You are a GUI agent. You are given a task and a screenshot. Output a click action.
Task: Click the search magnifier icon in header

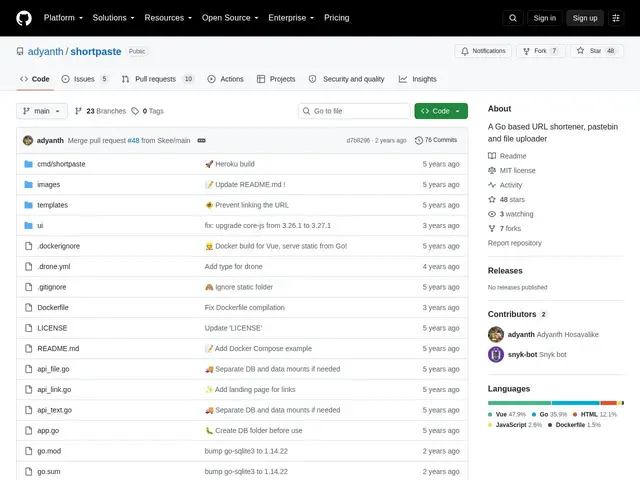pos(513,18)
